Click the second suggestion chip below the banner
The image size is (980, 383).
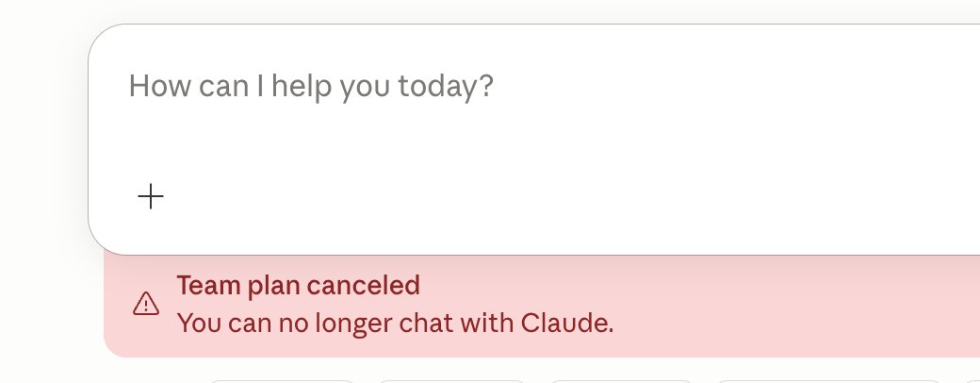[450, 380]
